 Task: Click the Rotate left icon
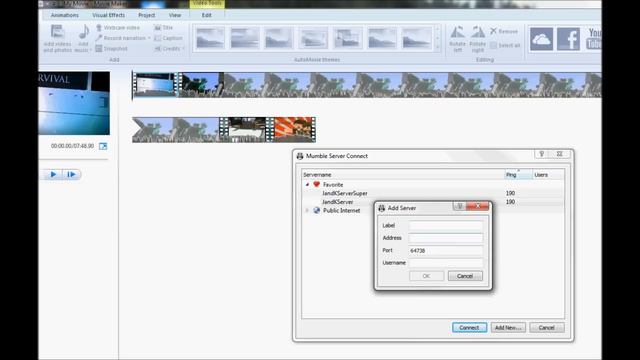457,32
